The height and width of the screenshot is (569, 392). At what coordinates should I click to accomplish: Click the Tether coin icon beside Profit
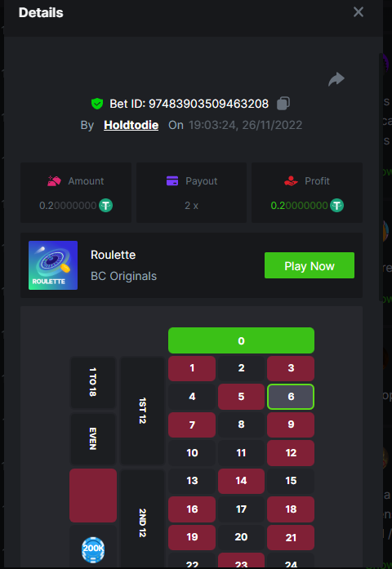[336, 206]
